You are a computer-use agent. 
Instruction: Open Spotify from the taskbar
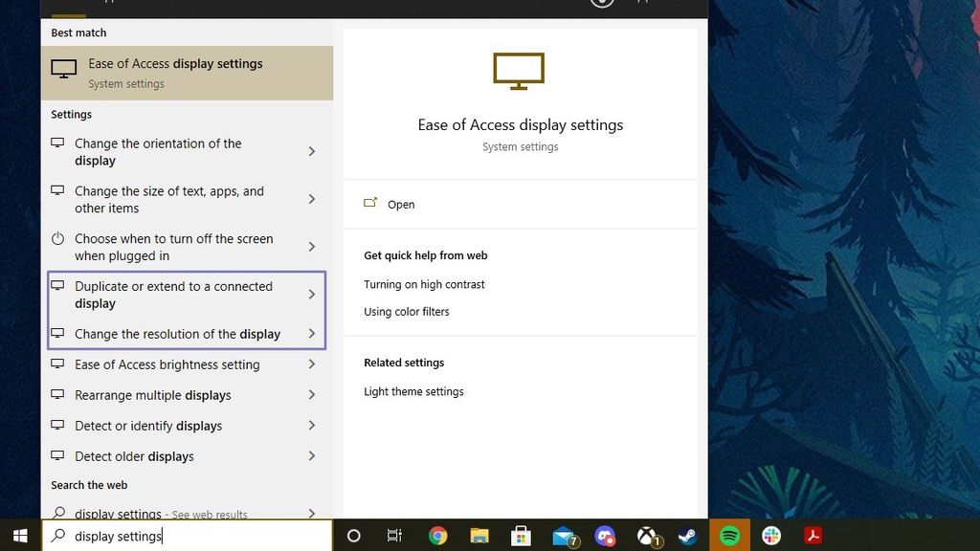(x=729, y=536)
